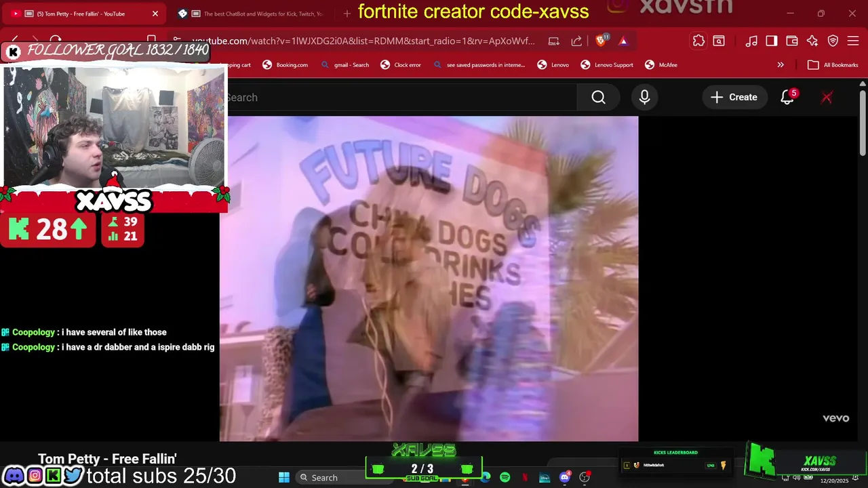Open Brave Rewards triangle icon
Viewport: 868px width, 488px height.
623,41
